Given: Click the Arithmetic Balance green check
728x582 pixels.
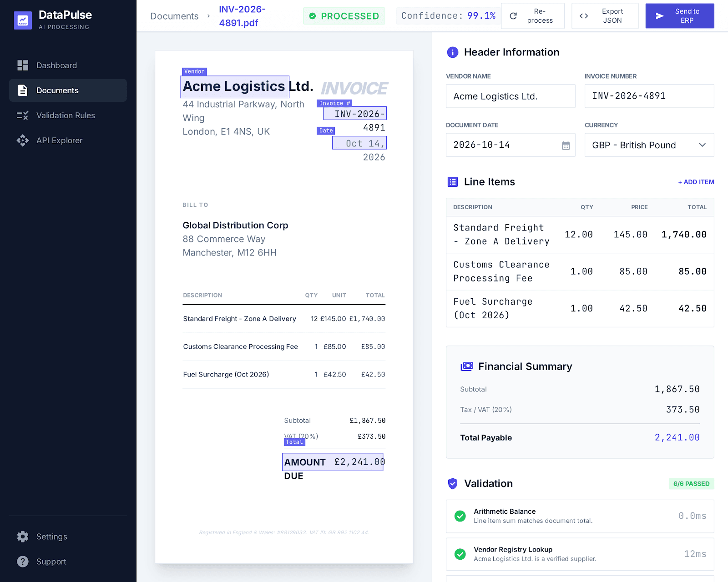Looking at the screenshot, I should click(x=460, y=516).
